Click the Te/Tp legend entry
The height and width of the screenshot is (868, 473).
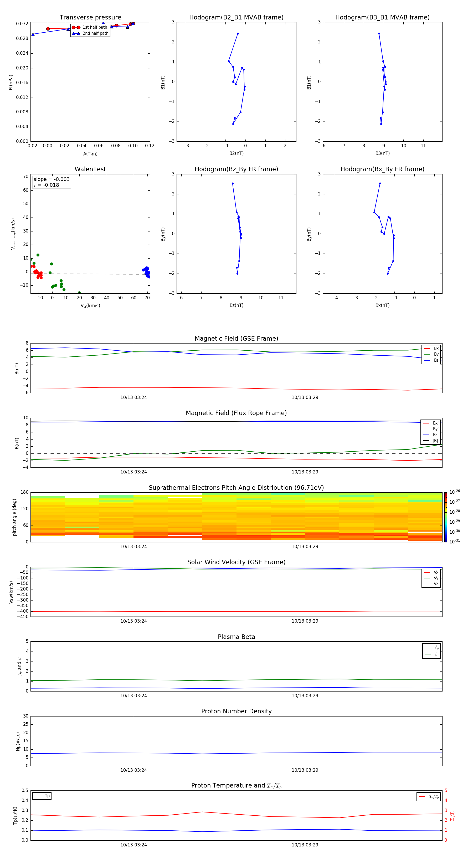(429, 796)
